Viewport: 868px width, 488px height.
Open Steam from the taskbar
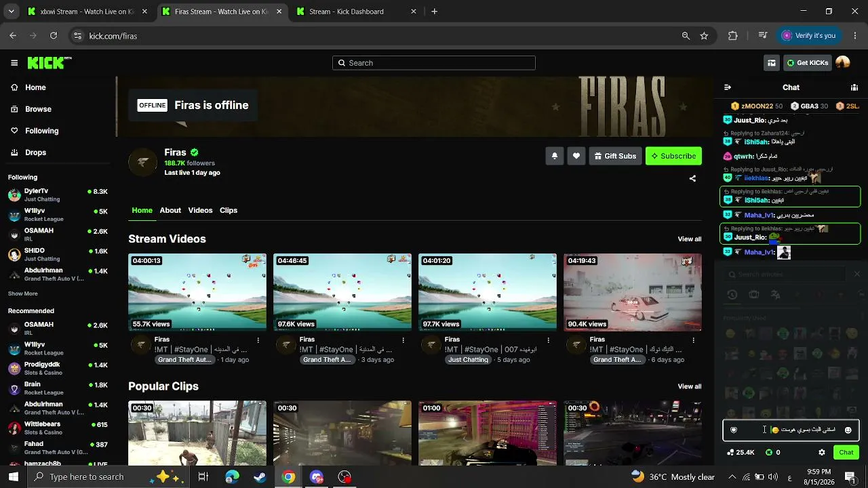pyautogui.click(x=260, y=477)
